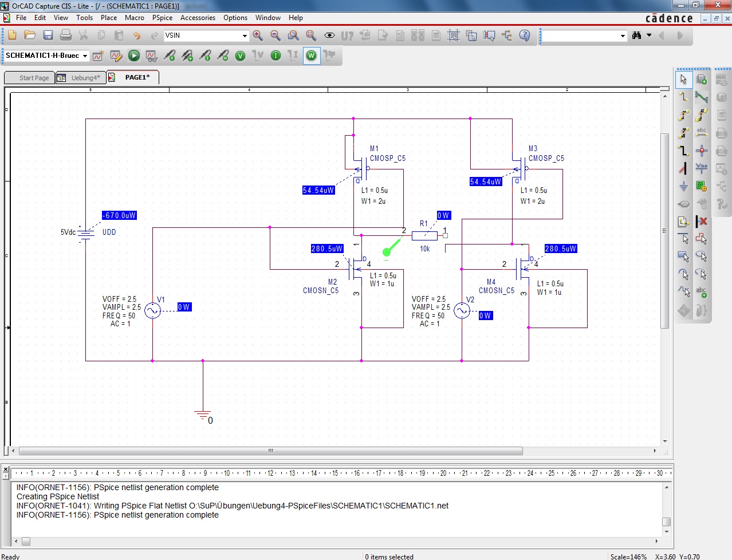Open an existing project file
732x560 pixels.
(30, 36)
